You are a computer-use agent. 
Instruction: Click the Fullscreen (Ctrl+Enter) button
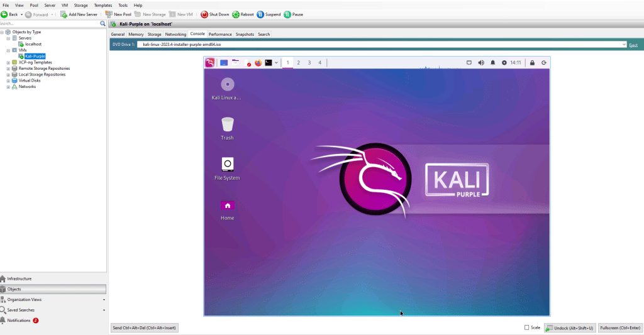pos(620,327)
